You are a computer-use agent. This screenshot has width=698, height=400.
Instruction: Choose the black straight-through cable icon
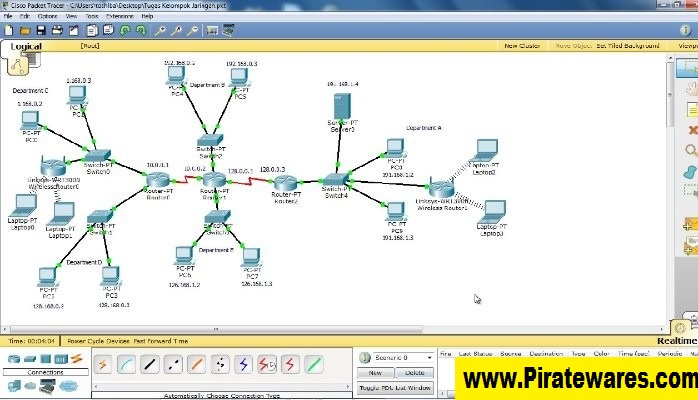point(149,364)
